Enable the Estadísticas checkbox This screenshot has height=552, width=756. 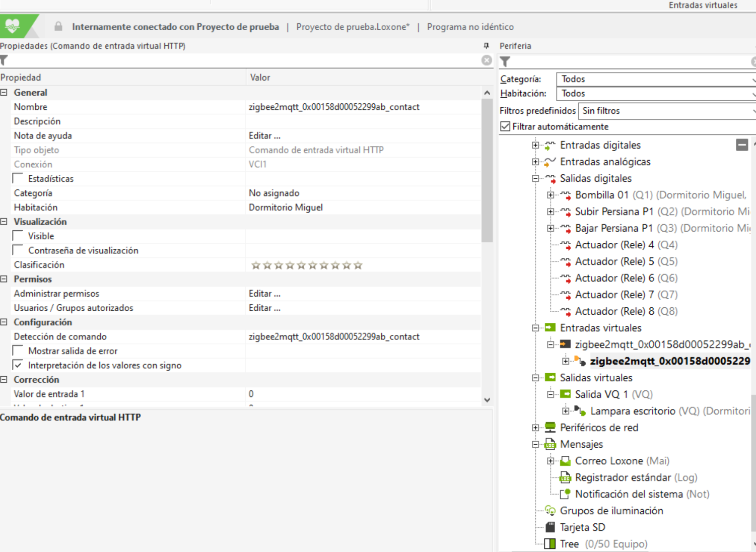click(x=19, y=179)
